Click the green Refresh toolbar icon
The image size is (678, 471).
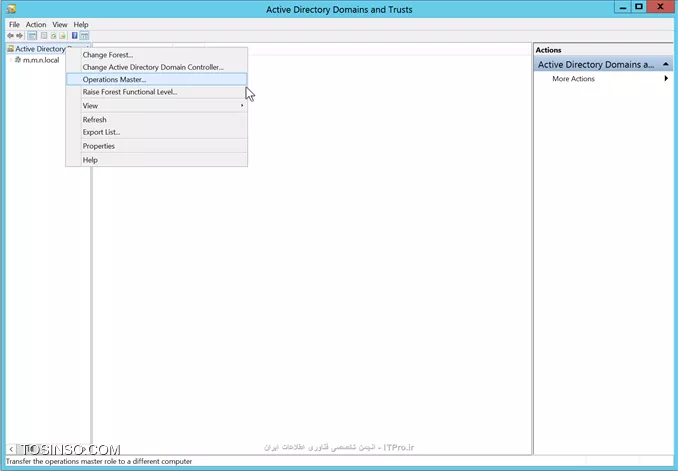point(53,35)
